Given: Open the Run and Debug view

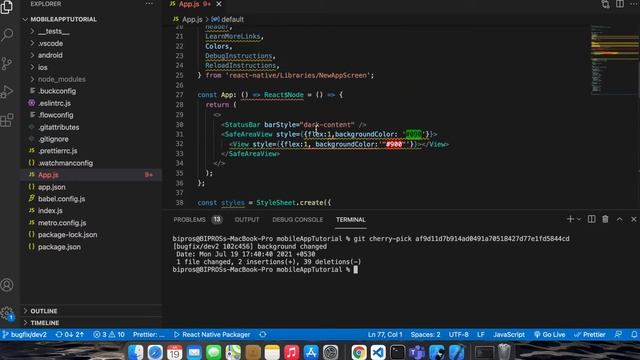Looking at the screenshot, I should point(7,92).
